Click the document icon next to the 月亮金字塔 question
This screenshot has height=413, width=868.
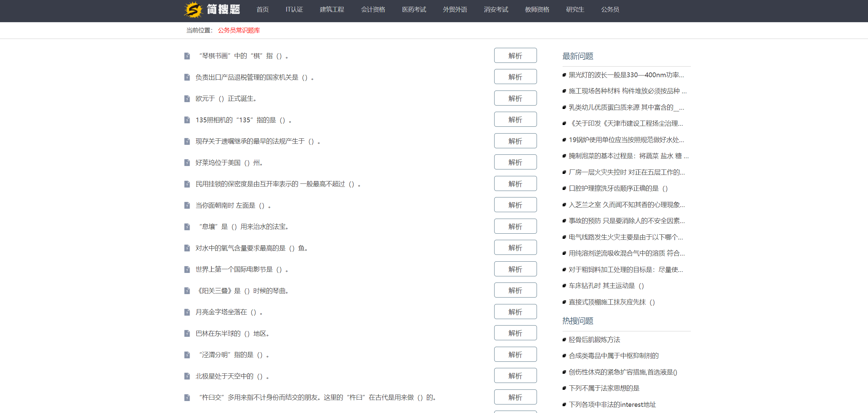tap(187, 312)
